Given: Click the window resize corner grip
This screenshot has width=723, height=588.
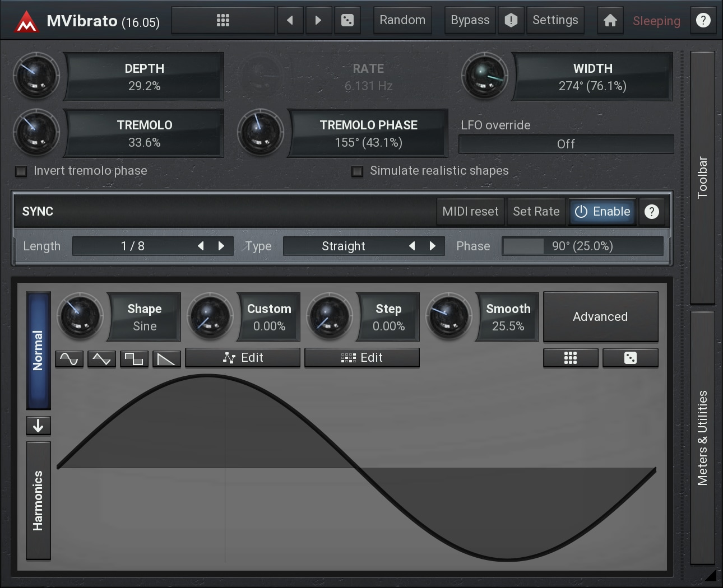Looking at the screenshot, I should point(710,575).
